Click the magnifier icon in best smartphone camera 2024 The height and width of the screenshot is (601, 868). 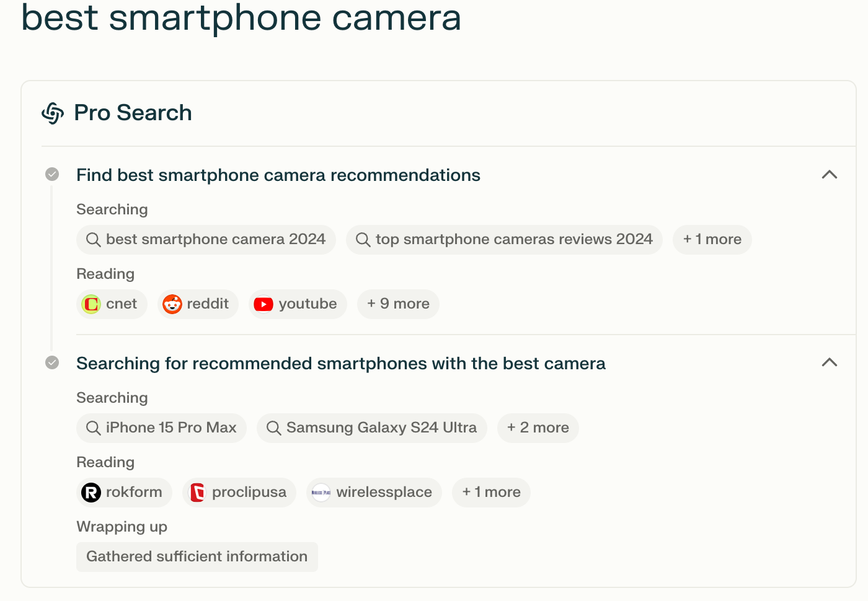tap(93, 240)
